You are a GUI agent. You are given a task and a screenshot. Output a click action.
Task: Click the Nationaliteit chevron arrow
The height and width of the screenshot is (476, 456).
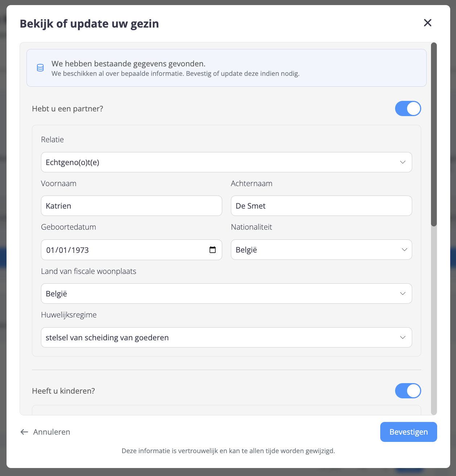[405, 250]
